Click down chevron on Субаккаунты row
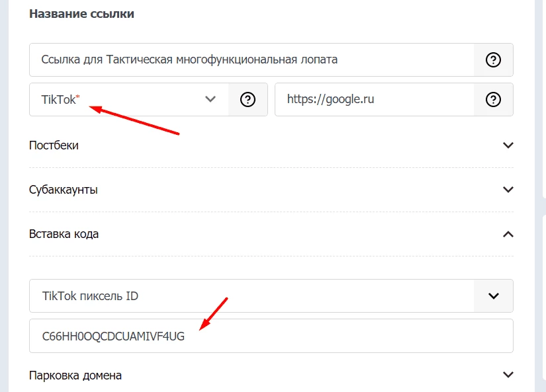546x392 pixels. (x=508, y=190)
